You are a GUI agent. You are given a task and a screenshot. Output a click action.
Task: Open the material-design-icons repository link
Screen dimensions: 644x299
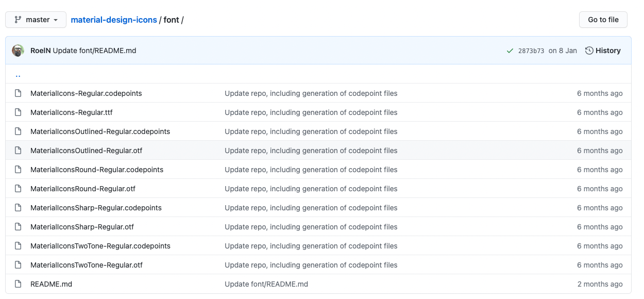(x=114, y=20)
